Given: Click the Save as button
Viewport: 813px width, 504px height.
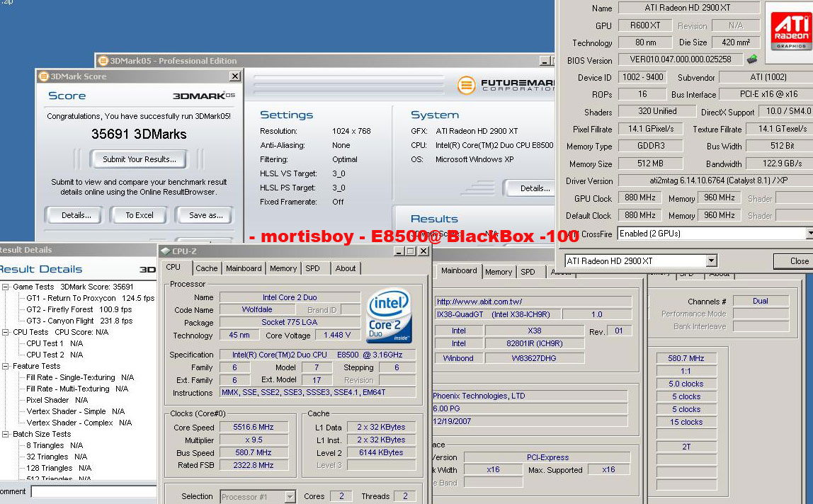Looking at the screenshot, I should (x=206, y=215).
